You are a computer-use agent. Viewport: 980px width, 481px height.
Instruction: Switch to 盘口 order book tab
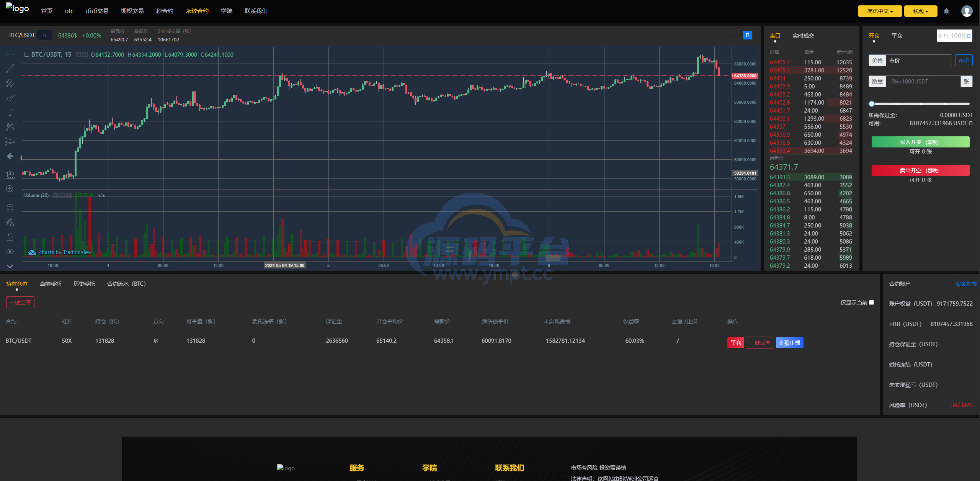(x=775, y=36)
